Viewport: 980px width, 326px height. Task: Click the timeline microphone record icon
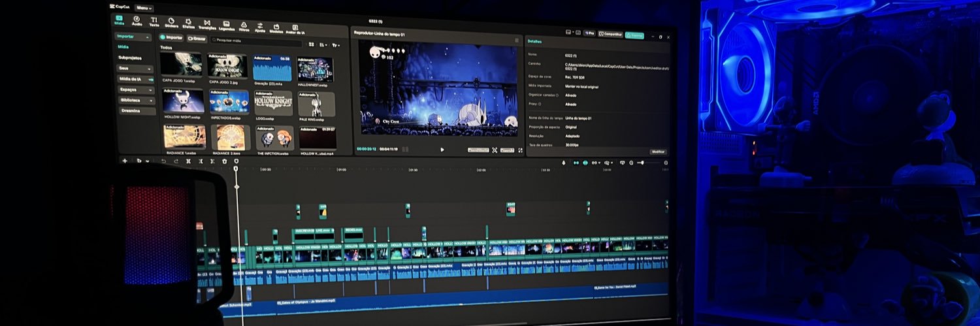point(564,163)
